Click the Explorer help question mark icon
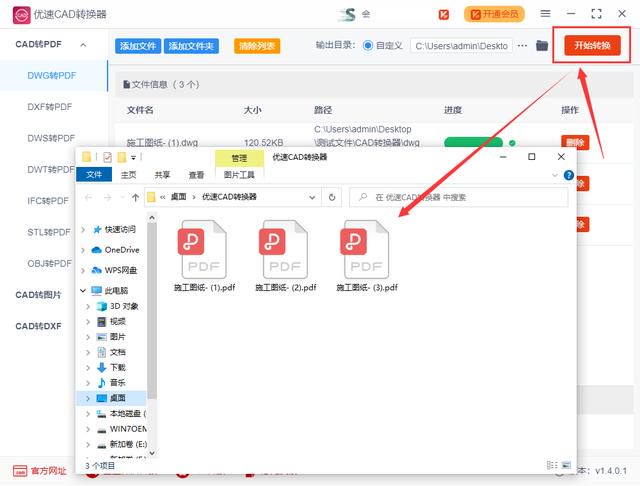The image size is (640, 486). [569, 175]
